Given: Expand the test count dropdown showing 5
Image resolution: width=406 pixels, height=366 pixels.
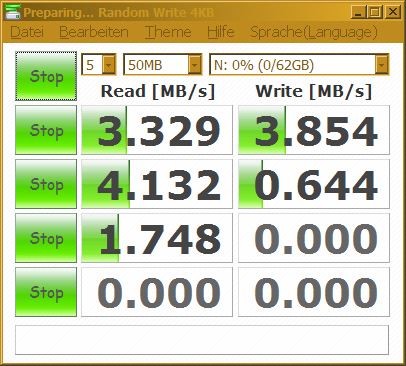Looking at the screenshot, I should 109,64.
